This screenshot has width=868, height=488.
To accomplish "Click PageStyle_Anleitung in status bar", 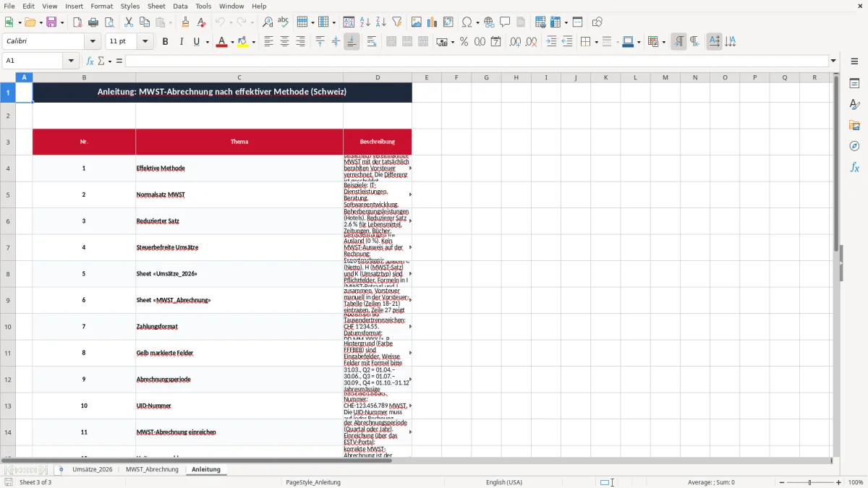I will 313,482.
